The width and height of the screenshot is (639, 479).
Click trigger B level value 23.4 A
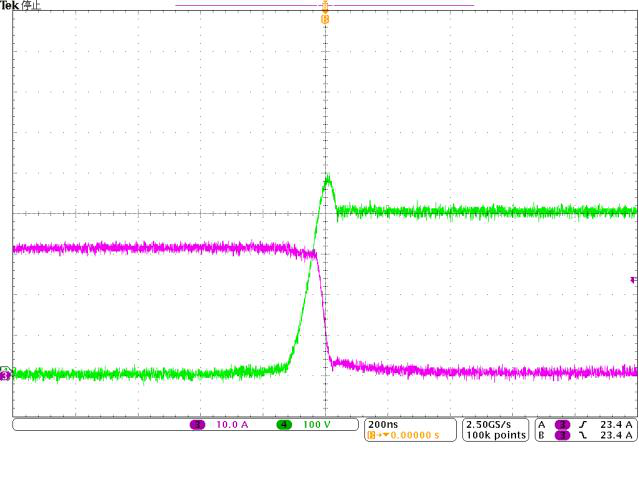click(613, 435)
